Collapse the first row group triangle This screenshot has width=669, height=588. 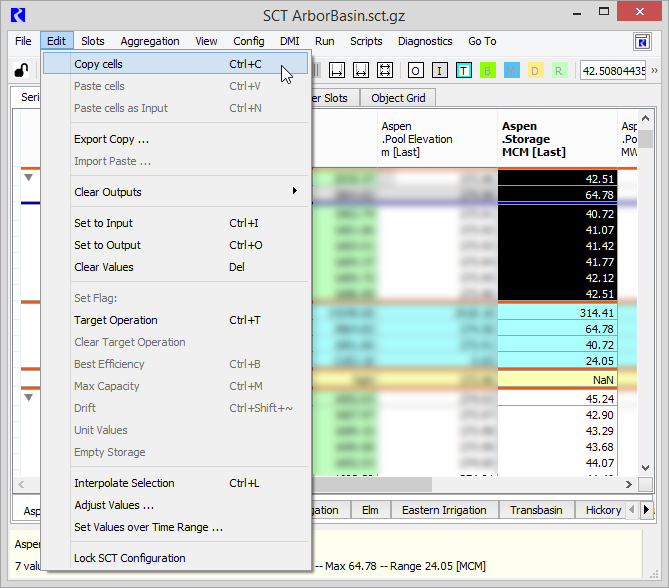click(x=29, y=178)
